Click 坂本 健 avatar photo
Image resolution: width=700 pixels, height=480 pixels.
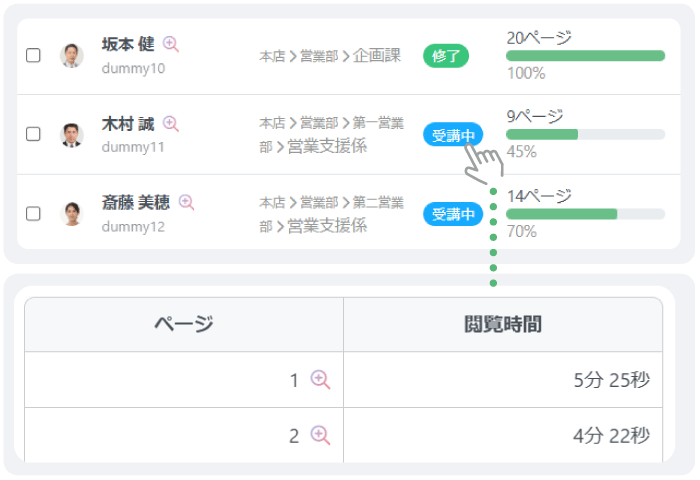pyautogui.click(x=72, y=55)
